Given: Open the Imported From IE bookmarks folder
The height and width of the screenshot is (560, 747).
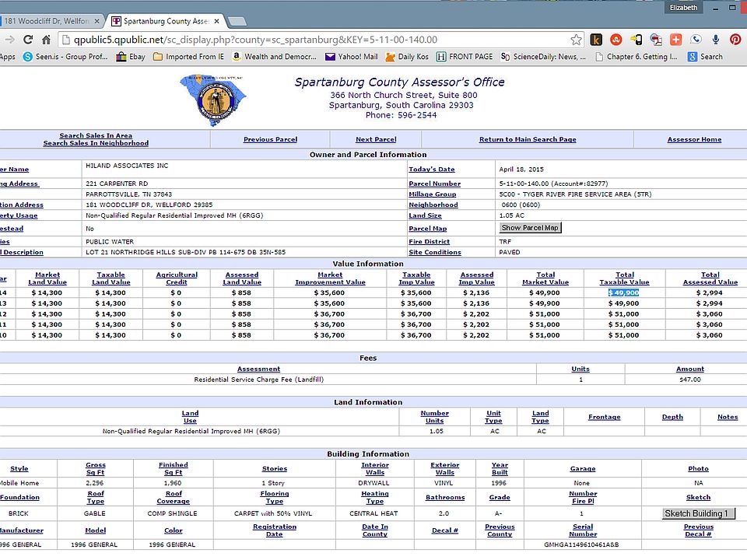Looking at the screenshot, I should (188, 57).
